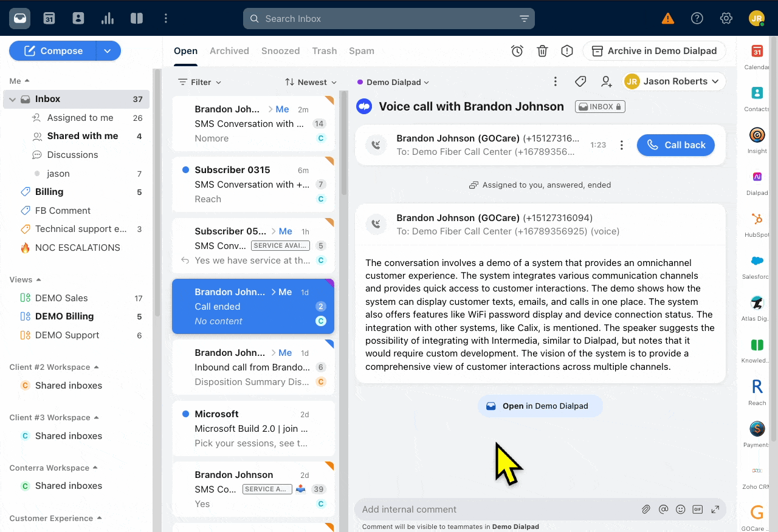Click the Search Inbox field

point(389,19)
